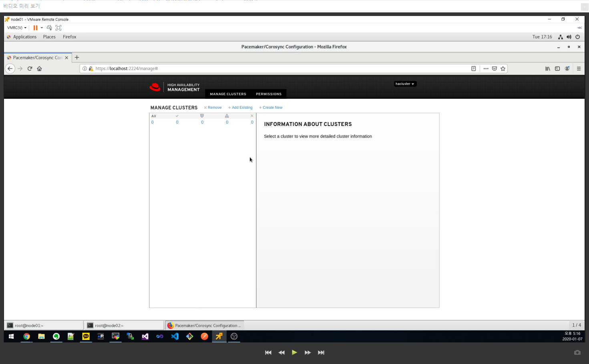Image resolution: width=589 pixels, height=364 pixels.
Task: Click the Red Hat logo
Action: tap(155, 87)
